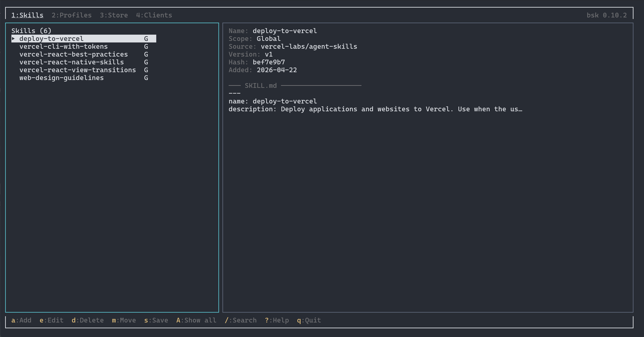Choose vercel-react-native-skills entry
This screenshot has height=337, width=644.
[72, 62]
